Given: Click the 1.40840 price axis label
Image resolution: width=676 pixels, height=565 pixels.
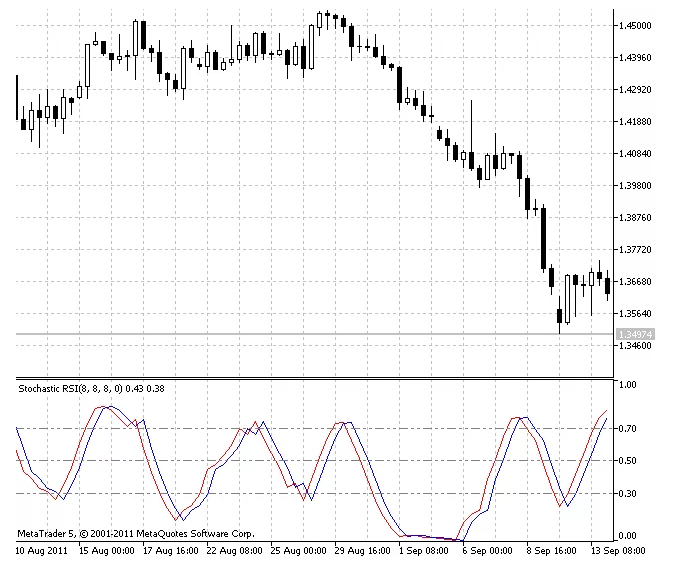Looking at the screenshot, I should [634, 154].
